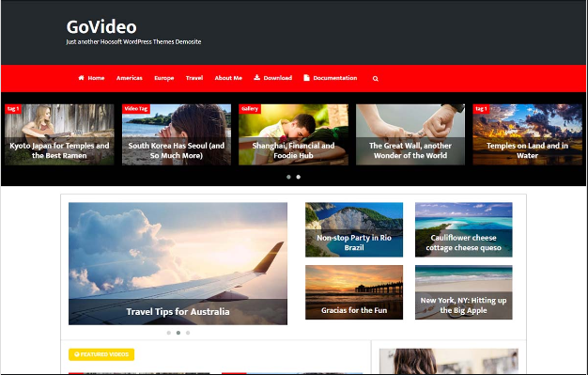
Task: Open the Home menu item
Action: coord(96,78)
